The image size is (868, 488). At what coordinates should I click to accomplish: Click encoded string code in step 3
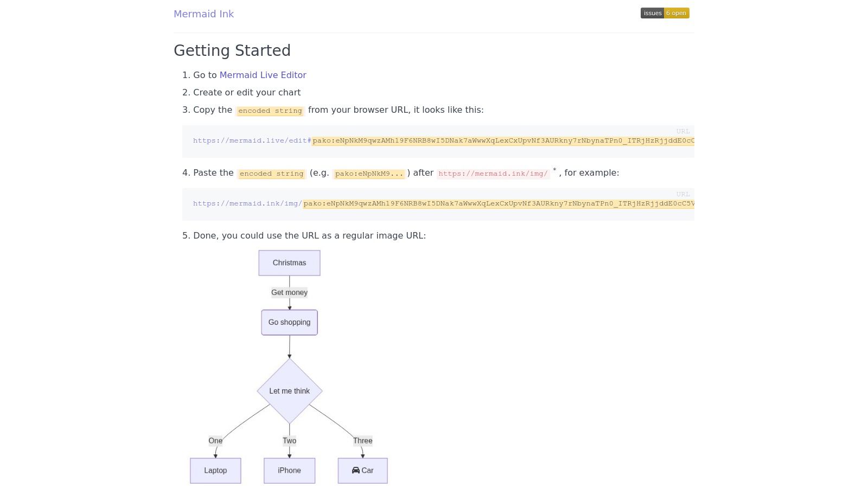(x=270, y=111)
